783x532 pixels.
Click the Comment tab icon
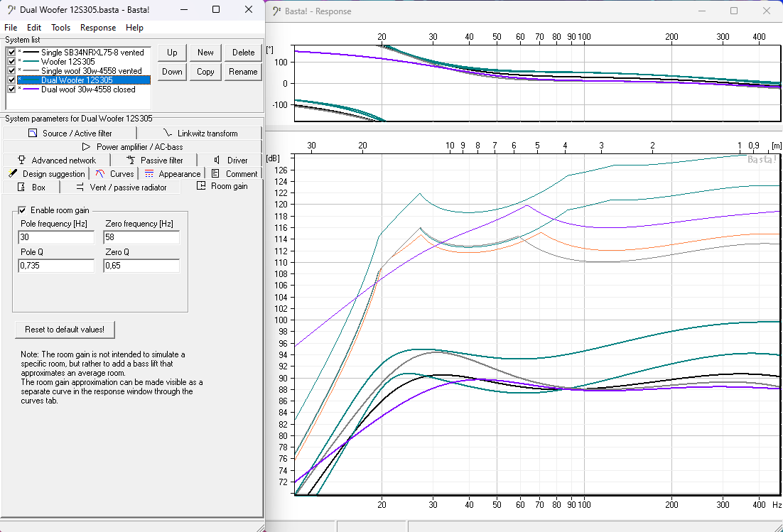(215, 174)
